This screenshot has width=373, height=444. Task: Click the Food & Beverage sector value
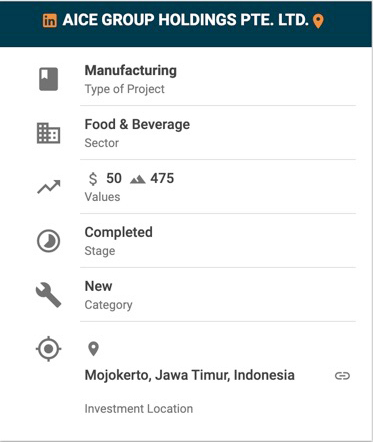click(137, 125)
